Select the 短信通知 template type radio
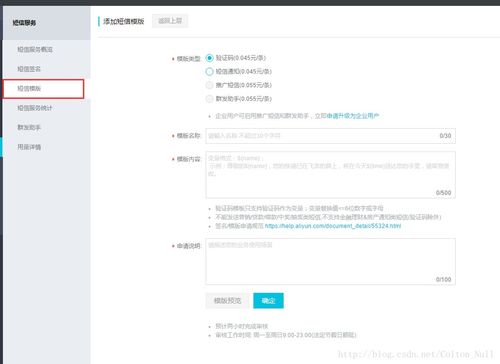Viewport: 500px width, 364px height. (x=209, y=72)
